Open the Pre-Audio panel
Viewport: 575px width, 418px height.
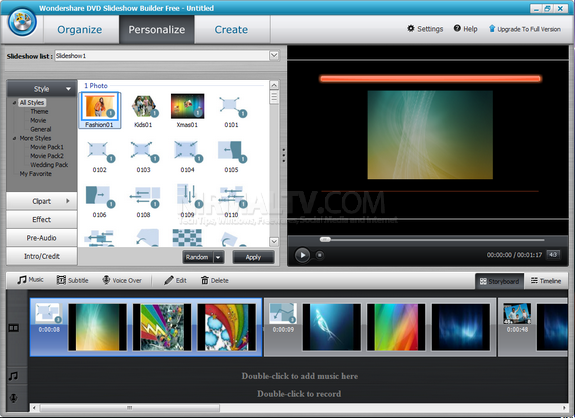point(41,238)
